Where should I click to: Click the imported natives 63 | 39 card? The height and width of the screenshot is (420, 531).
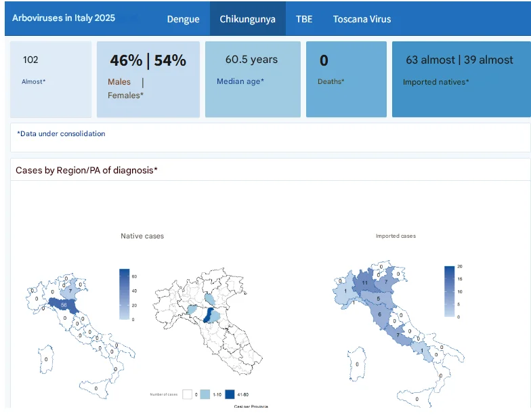point(461,79)
